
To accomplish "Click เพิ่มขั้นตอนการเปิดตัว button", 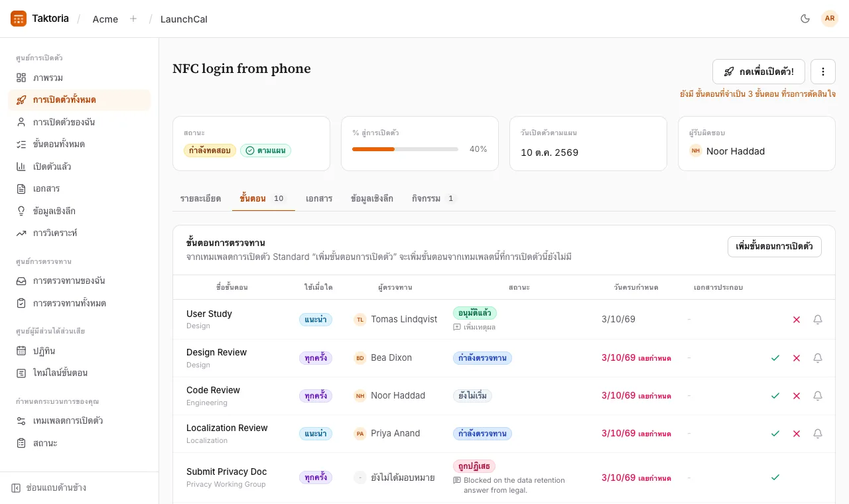I will 775,247.
